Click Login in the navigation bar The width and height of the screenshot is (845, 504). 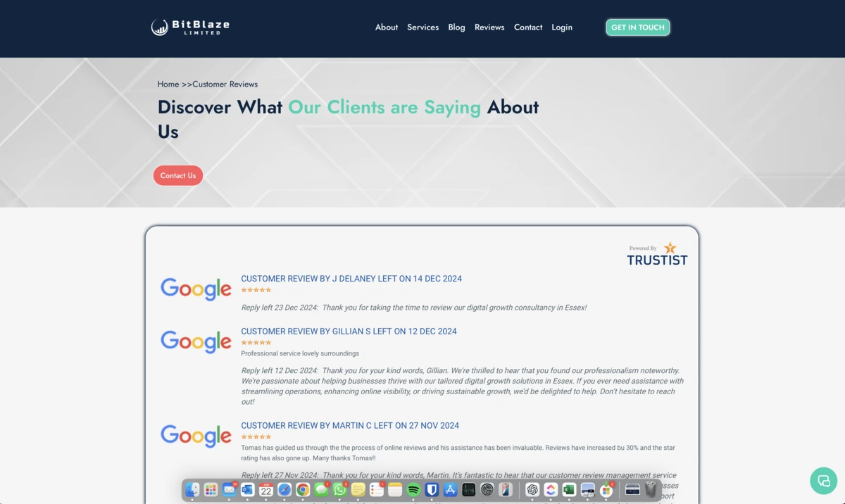[562, 27]
